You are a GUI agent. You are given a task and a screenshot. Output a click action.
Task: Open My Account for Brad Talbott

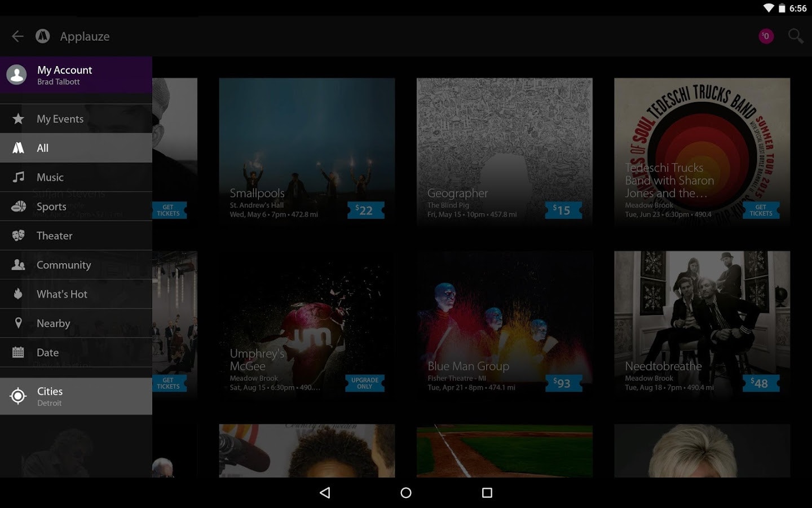tap(76, 75)
